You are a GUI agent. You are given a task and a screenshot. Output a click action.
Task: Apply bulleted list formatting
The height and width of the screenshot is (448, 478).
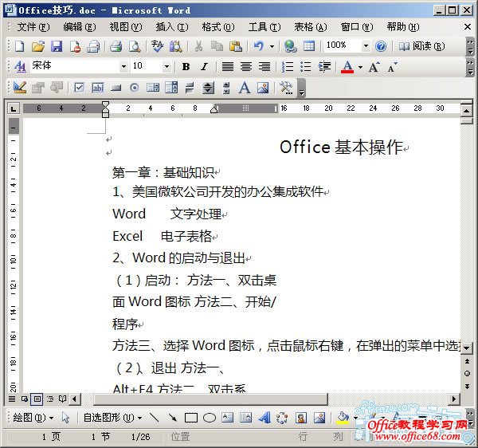click(x=306, y=66)
